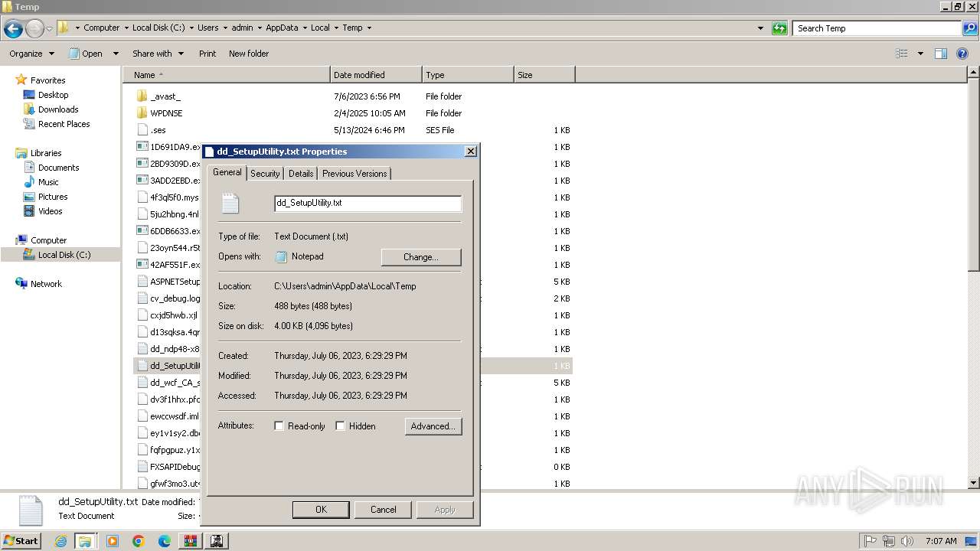The image size is (980, 551).
Task: Open Pictures library
Action: pyautogui.click(x=53, y=197)
